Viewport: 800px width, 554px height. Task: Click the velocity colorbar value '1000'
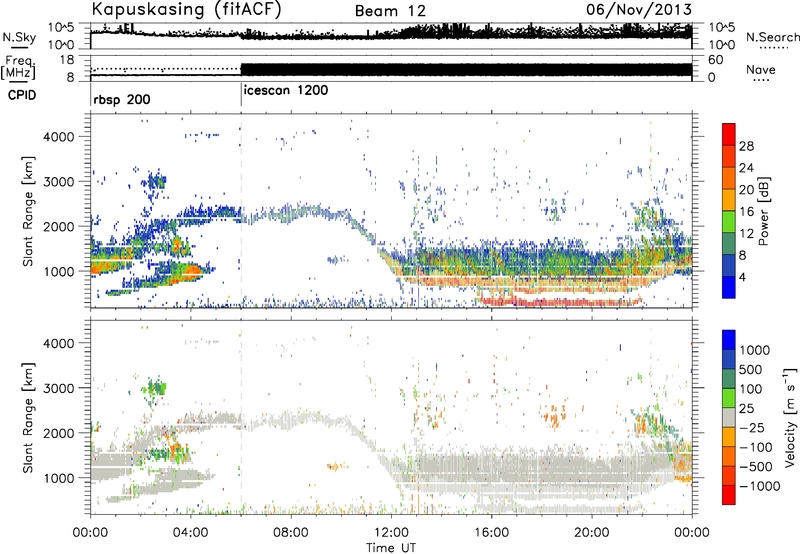click(755, 350)
